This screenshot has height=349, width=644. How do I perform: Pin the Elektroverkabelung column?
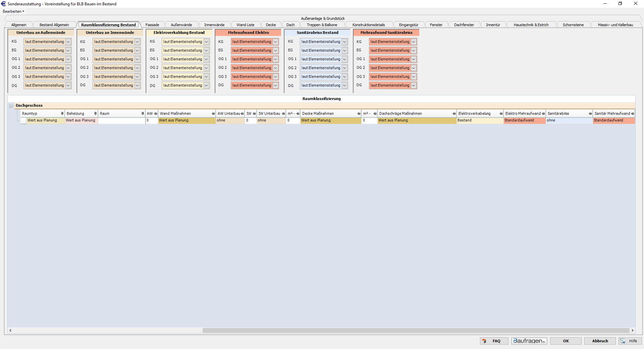coord(501,113)
